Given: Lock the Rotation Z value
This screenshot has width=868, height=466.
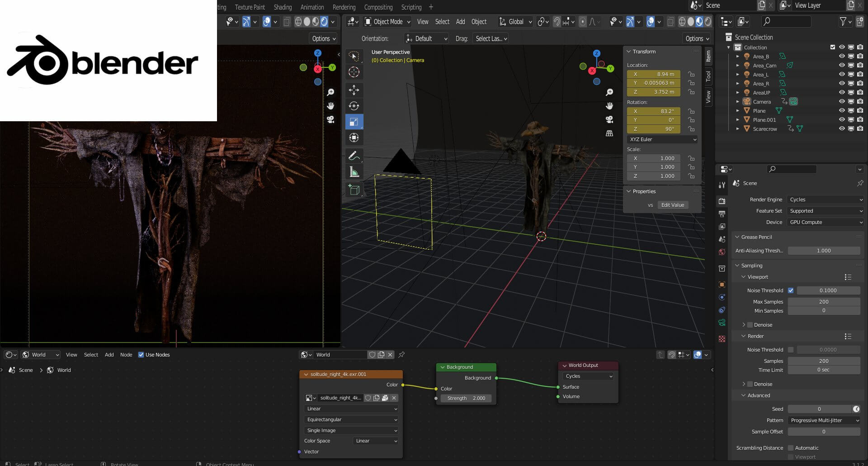Looking at the screenshot, I should click(691, 129).
